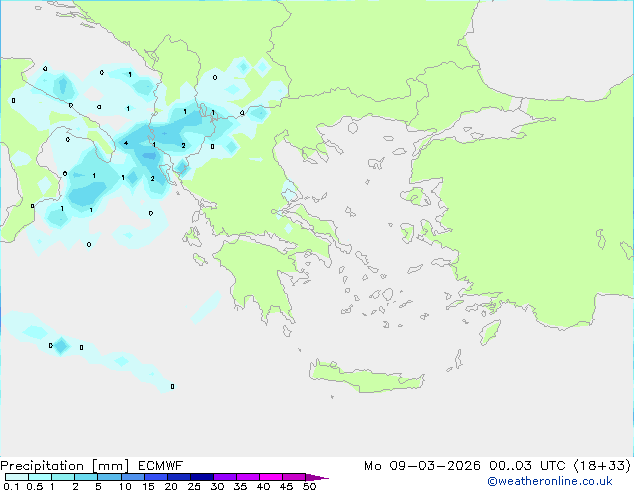Pick the lightest 0.1–0.5 mm legend swatch
The height and width of the screenshot is (490, 634).
pyautogui.click(x=17, y=477)
